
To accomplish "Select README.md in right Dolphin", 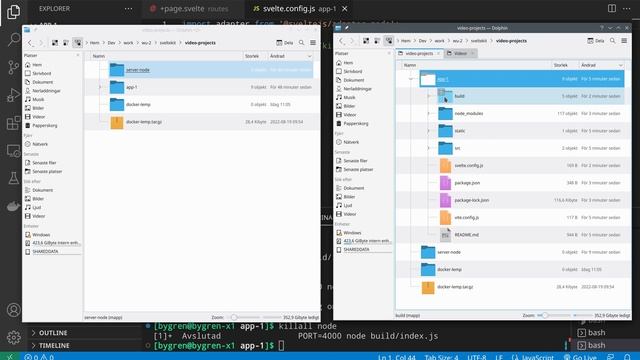I will click(467, 235).
